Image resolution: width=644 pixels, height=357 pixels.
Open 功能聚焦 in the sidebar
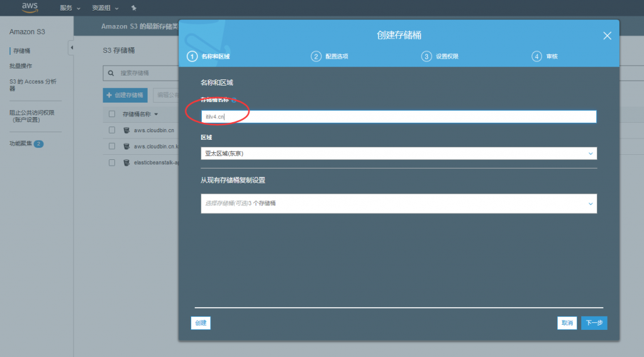click(21, 144)
